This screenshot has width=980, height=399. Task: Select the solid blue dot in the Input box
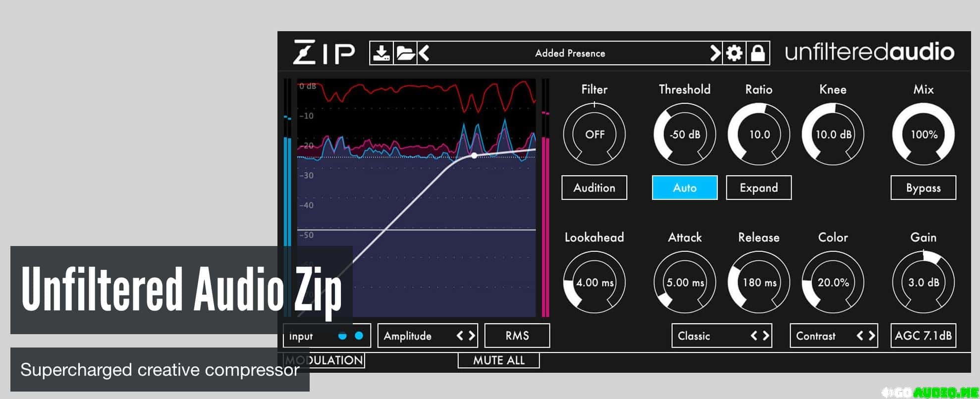pos(359,336)
